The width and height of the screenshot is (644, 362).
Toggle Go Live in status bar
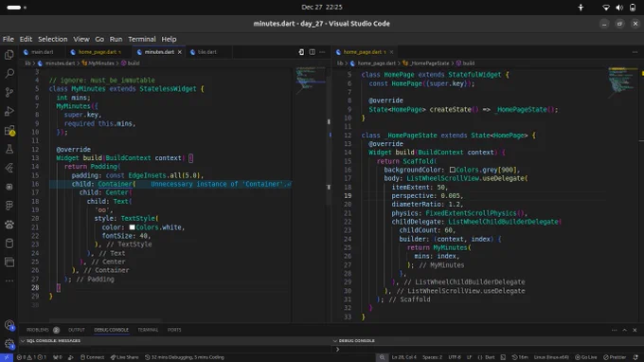[x=586, y=357]
